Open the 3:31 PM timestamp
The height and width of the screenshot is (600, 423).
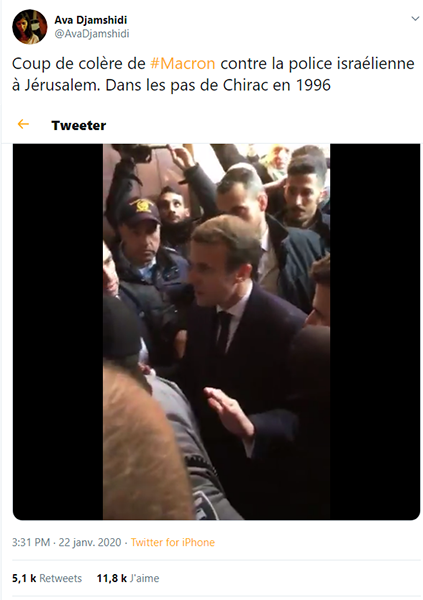coord(31,542)
